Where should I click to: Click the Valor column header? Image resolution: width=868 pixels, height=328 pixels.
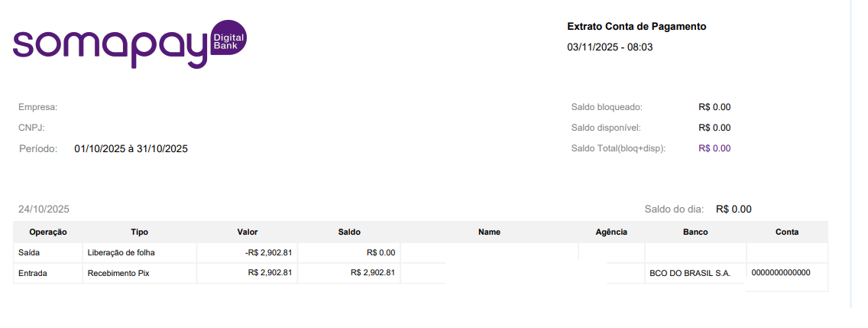tap(248, 232)
